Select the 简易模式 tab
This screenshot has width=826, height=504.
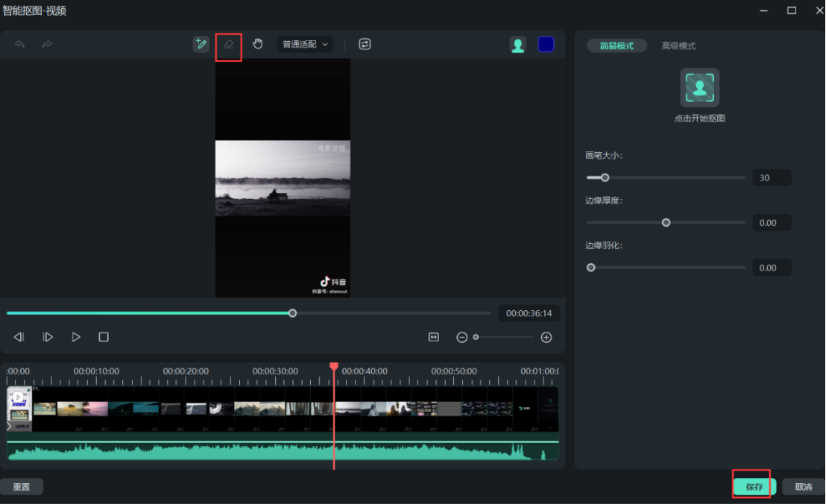tap(617, 45)
